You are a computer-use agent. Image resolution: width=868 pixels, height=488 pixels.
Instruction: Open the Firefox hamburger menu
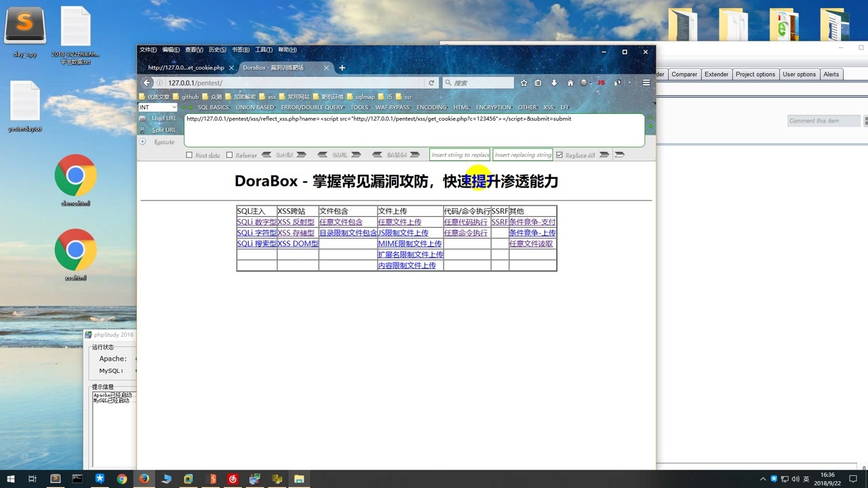[646, 83]
